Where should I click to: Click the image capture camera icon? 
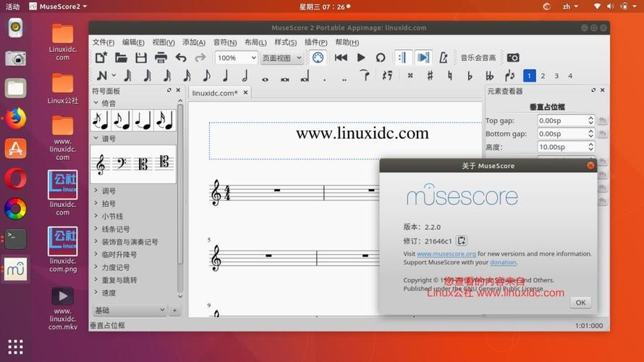(513, 57)
